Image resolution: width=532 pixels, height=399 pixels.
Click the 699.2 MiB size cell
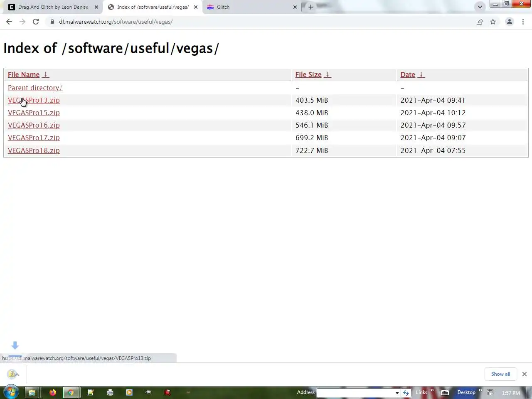point(312,138)
